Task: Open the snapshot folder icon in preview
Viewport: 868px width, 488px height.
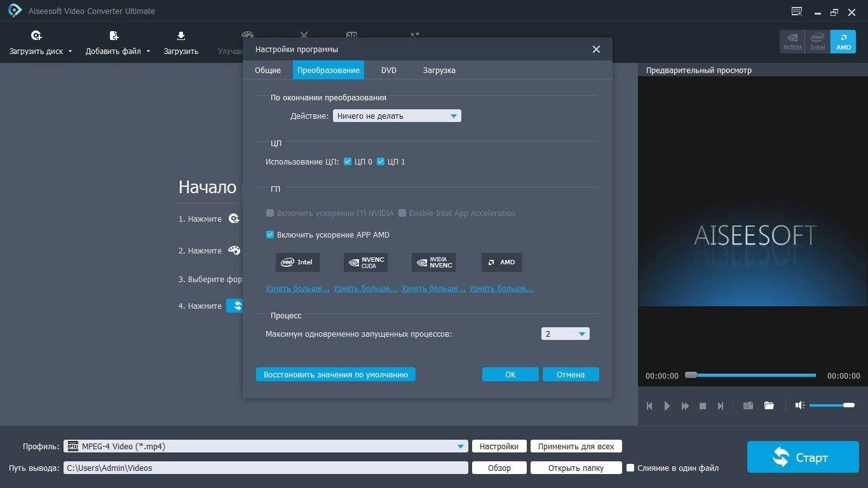Action: [769, 405]
